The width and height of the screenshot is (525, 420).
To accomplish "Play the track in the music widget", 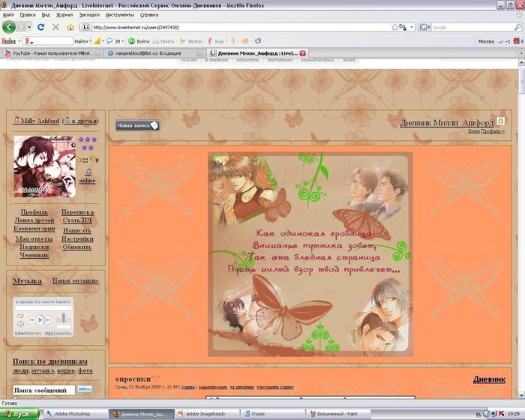I will [40, 319].
